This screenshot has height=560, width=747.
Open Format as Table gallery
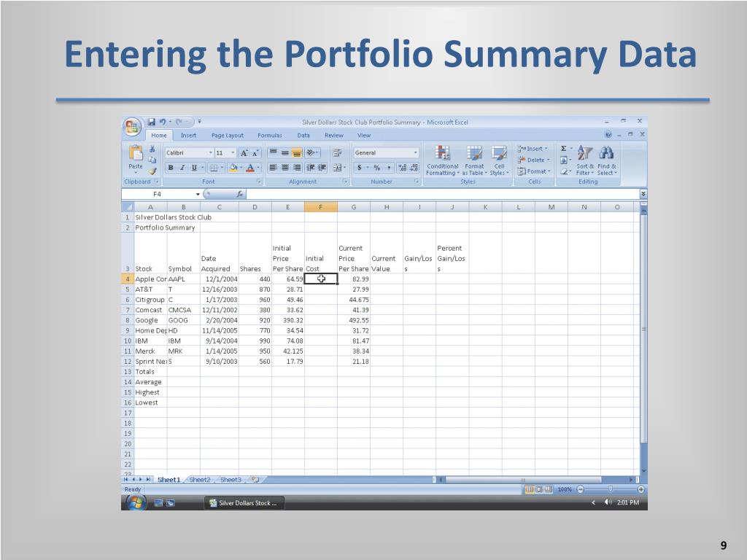click(x=474, y=160)
